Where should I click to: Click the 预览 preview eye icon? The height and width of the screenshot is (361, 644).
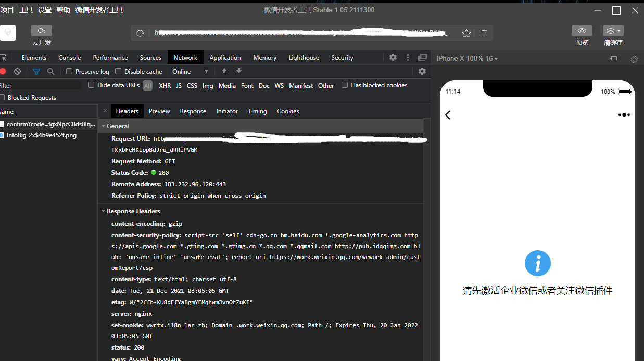582,31
